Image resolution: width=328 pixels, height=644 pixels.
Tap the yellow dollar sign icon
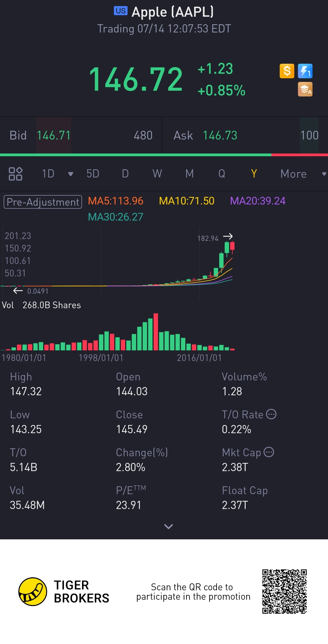[x=287, y=71]
